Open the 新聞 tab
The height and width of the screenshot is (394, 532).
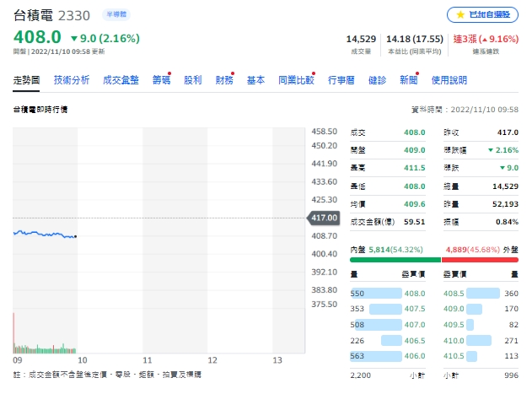coord(409,80)
